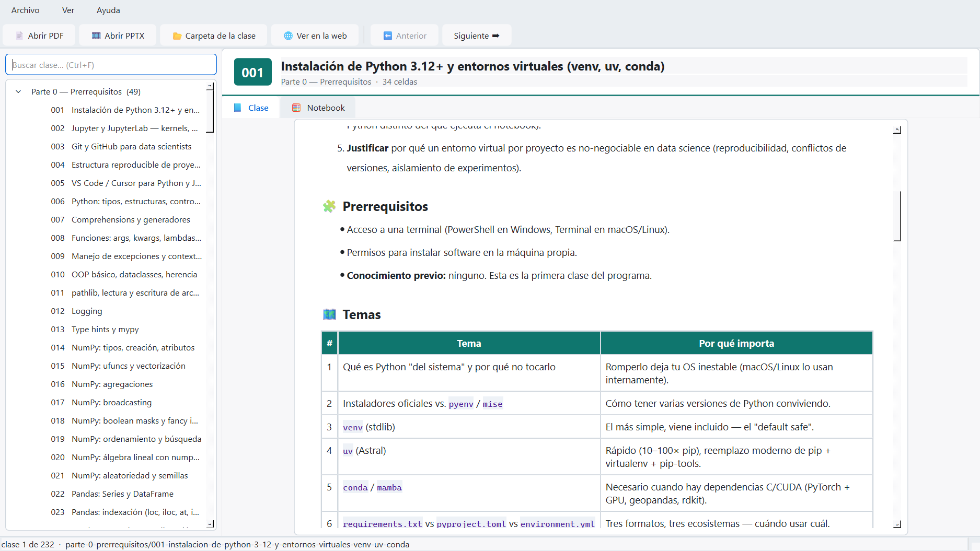Screen dimensions: 980x551
Task: Click the puzzle piece Prerrequisitos icon
Action: [x=329, y=206]
